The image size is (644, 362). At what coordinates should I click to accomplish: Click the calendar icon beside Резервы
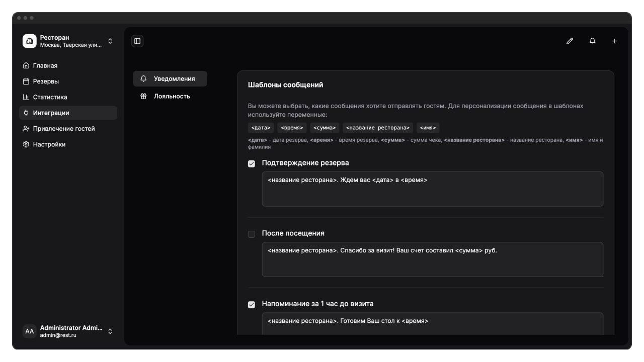[26, 81]
